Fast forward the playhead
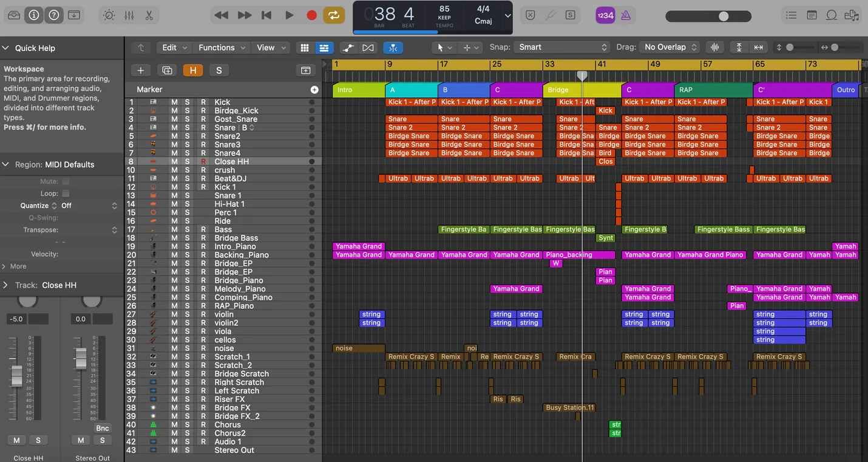The image size is (868, 462). point(244,15)
